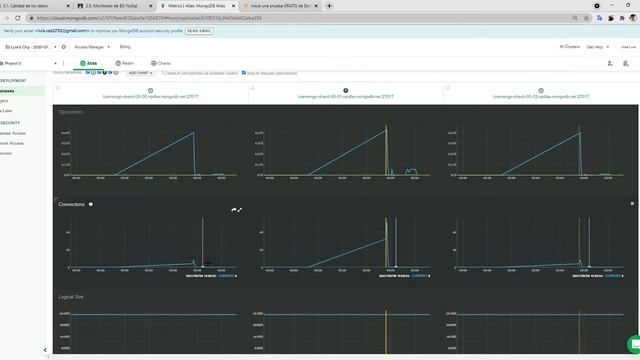
Task: Click the primary status icon above shard-00-01
Action: coord(346,91)
